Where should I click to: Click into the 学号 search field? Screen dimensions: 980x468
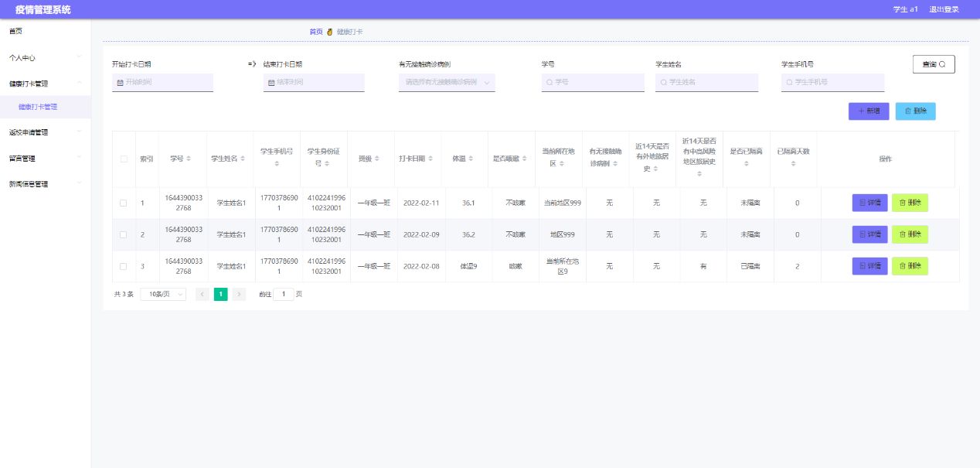593,82
